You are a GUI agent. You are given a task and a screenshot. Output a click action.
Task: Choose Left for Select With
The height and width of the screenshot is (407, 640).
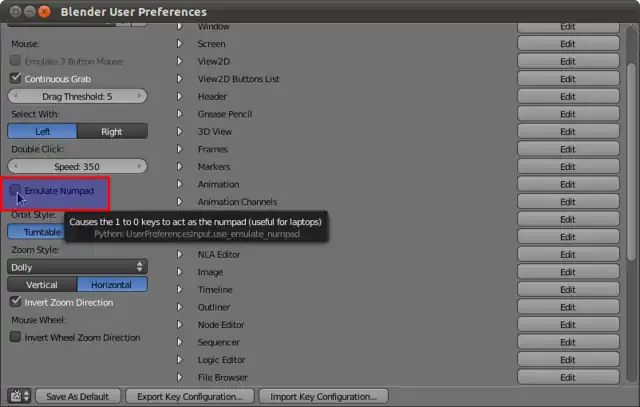point(42,131)
